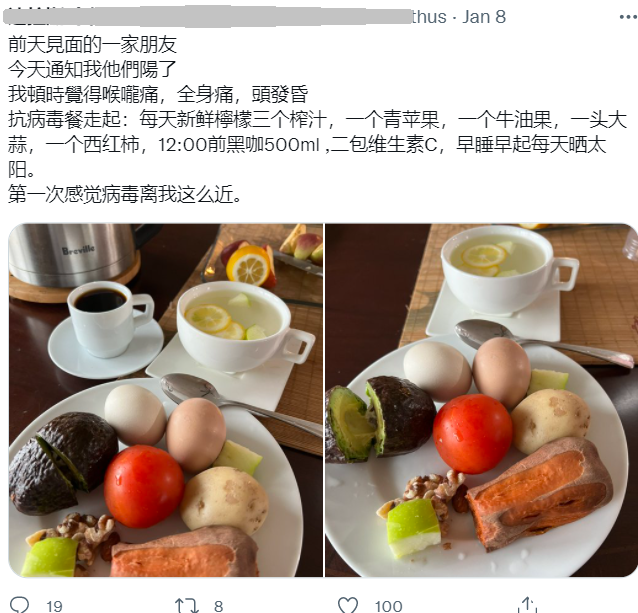Open the reply comment icon
Screen dimensions: 638x613
(x=19, y=605)
